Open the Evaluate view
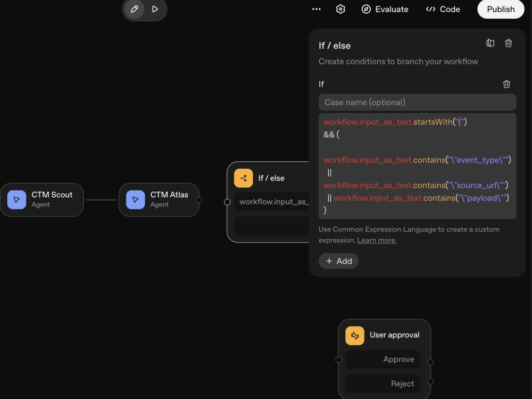The width and height of the screenshot is (532, 399). [385, 9]
